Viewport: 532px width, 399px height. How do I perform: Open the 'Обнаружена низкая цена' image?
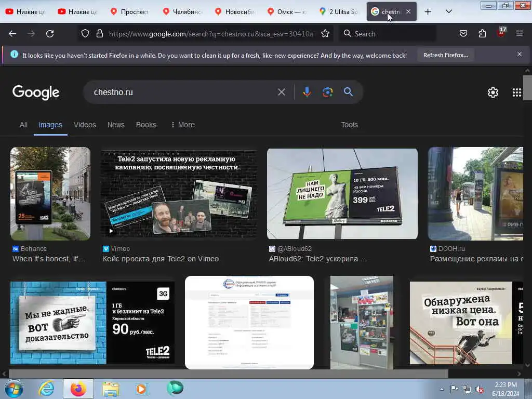(466, 322)
